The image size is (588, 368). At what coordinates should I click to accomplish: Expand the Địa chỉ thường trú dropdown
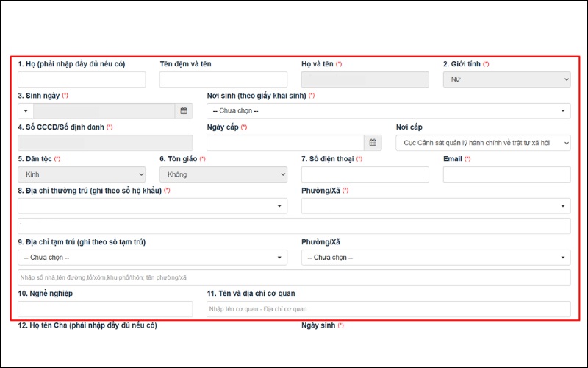click(152, 206)
